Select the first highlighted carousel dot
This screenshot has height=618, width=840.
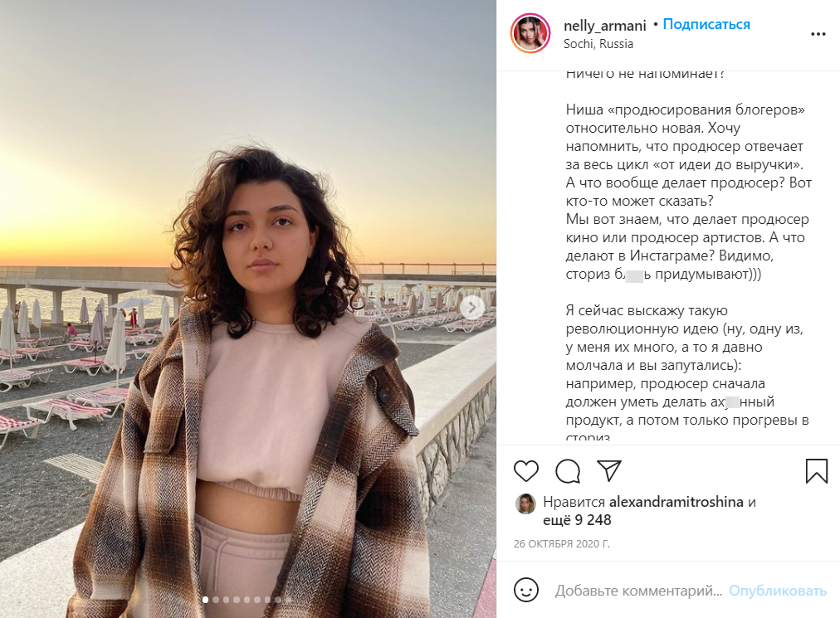point(205,599)
